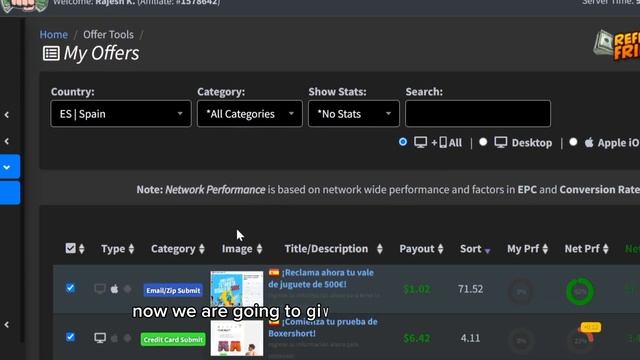Click the 4.11 sort value
This screenshot has width=640, height=360.
click(470, 338)
